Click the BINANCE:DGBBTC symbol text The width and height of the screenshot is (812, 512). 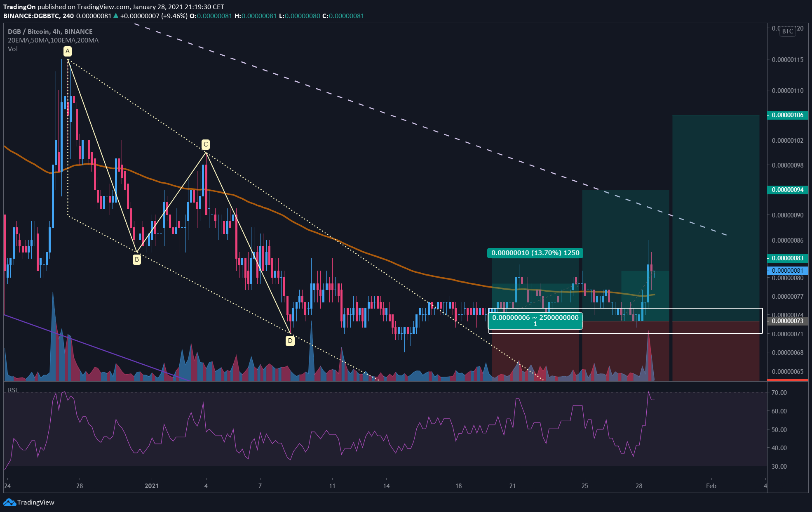point(32,16)
